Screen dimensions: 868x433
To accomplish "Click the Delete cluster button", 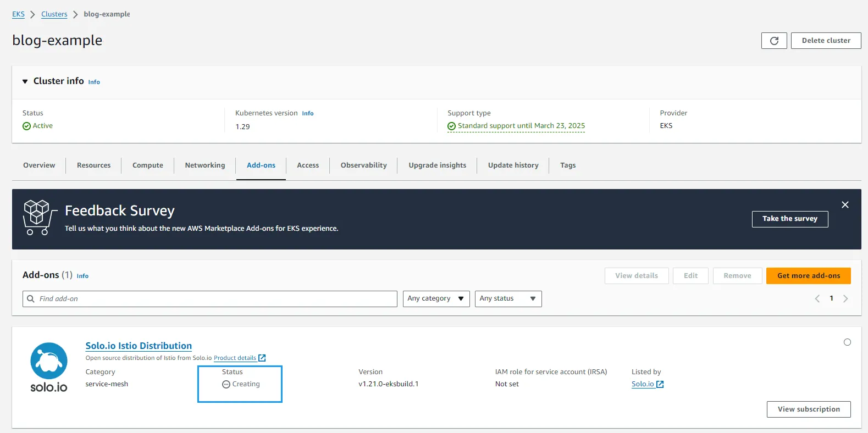I will click(x=826, y=41).
